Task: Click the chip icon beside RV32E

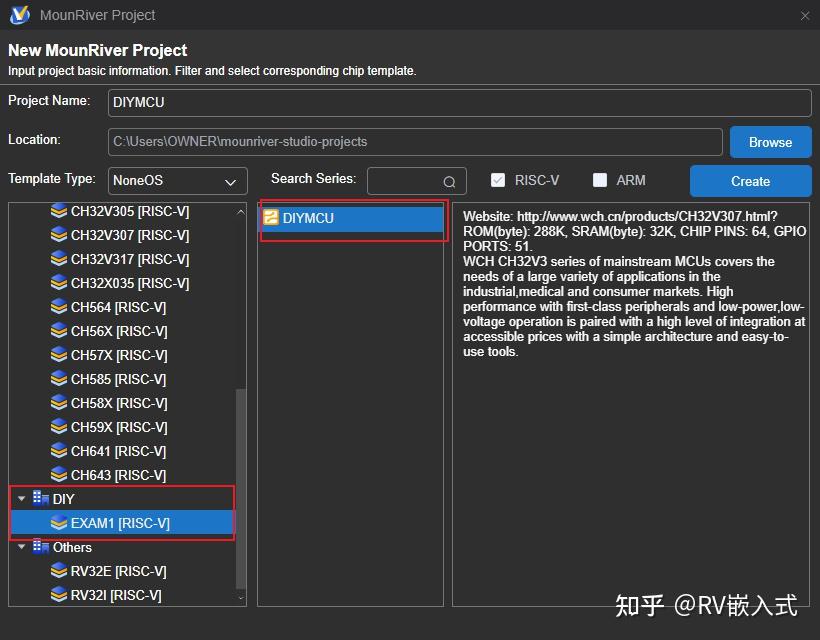Action: (x=59, y=570)
